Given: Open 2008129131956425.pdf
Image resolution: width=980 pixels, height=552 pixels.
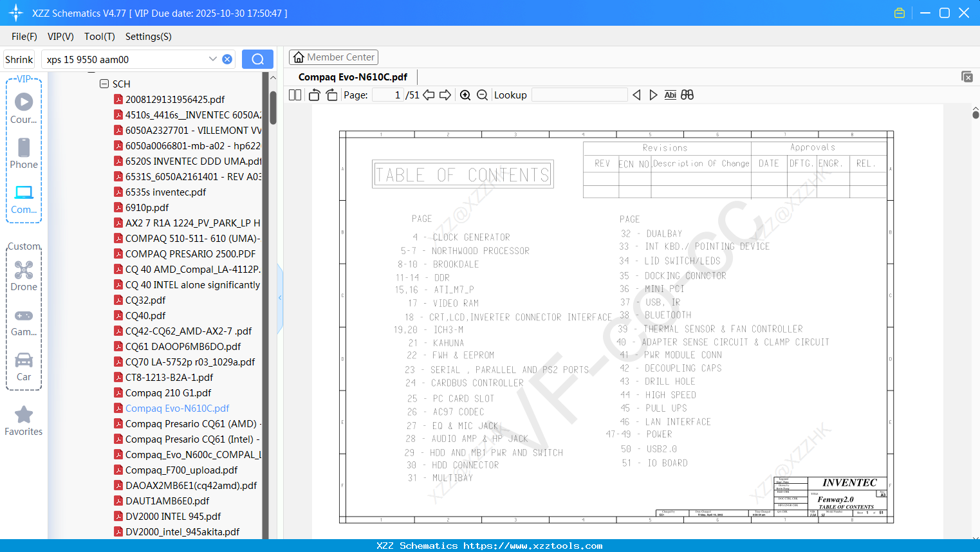Looking at the screenshot, I should pos(175,100).
